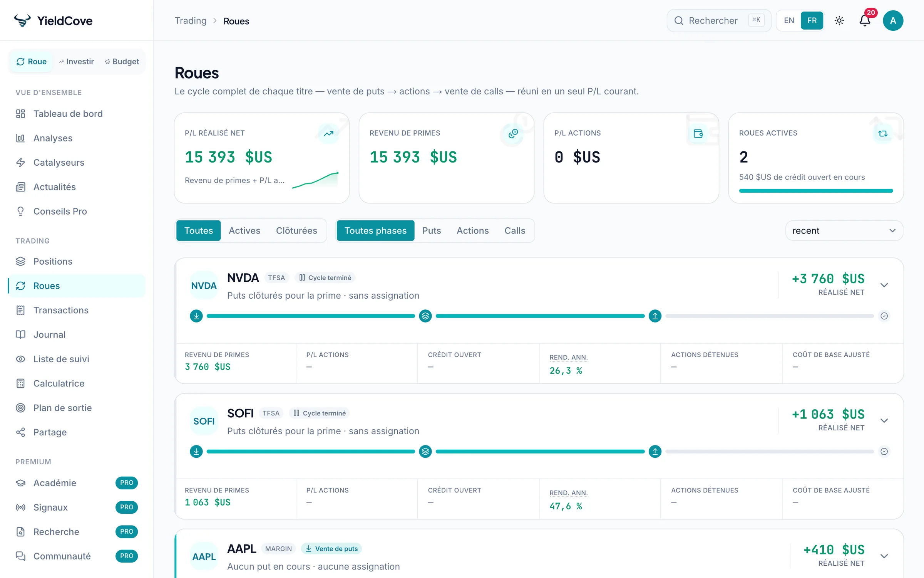Click P/L réalisé net sparkline chart
The image size is (924, 578).
(315, 180)
